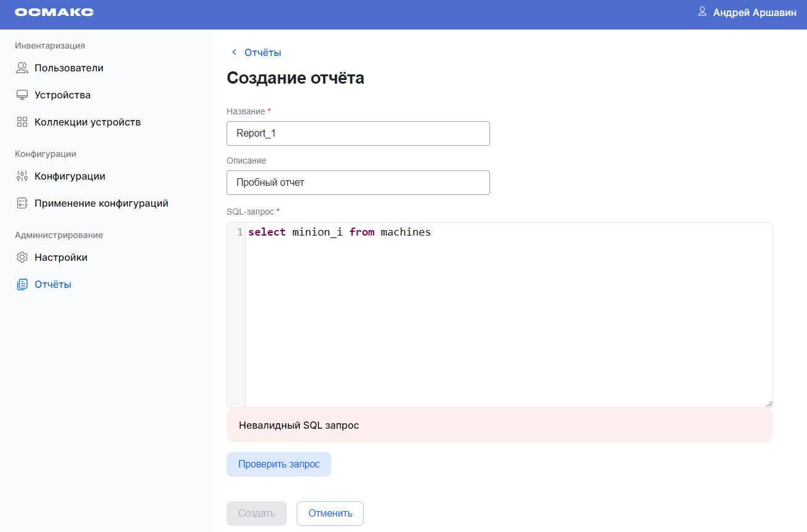The height and width of the screenshot is (532, 807).
Task: Open the Применение конфигураций section
Action: click(x=101, y=204)
